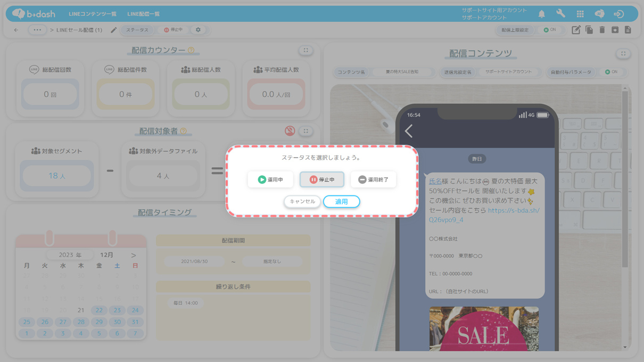This screenshot has width=644, height=362.
Task: Open the notifications bell
Action: [541, 14]
